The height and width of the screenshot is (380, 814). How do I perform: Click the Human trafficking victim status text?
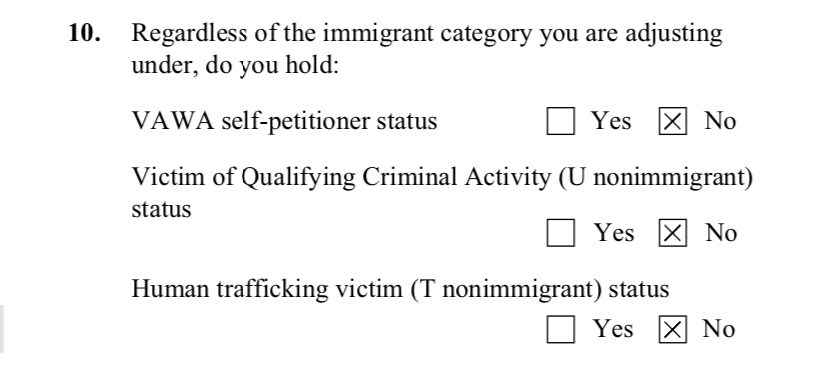tap(400, 290)
